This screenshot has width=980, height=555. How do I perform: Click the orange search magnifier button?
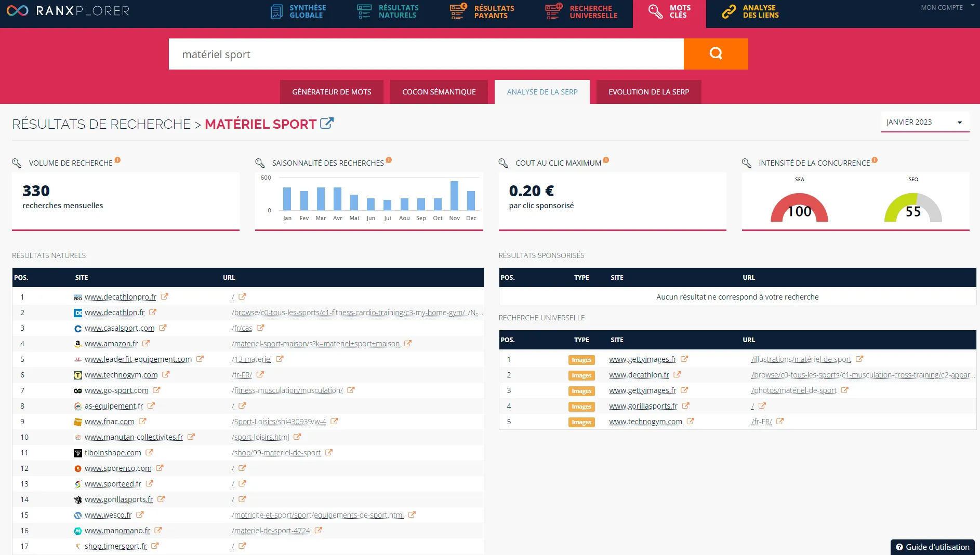(x=716, y=54)
